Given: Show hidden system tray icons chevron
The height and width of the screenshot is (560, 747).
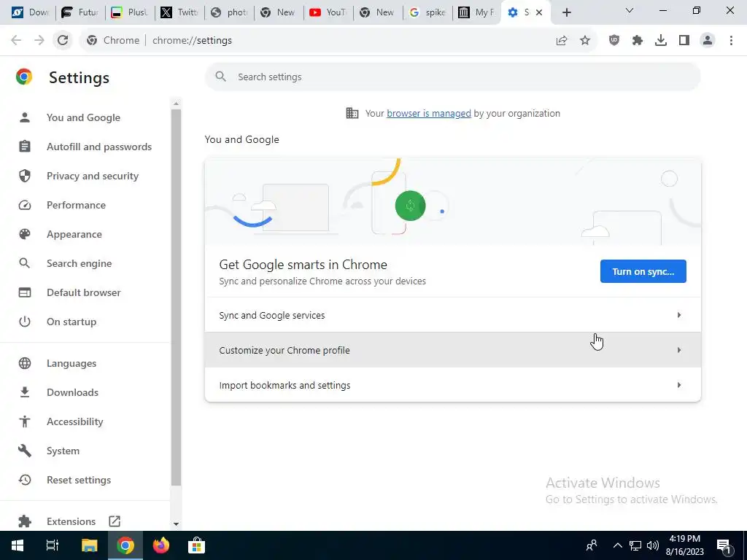Looking at the screenshot, I should [617, 545].
